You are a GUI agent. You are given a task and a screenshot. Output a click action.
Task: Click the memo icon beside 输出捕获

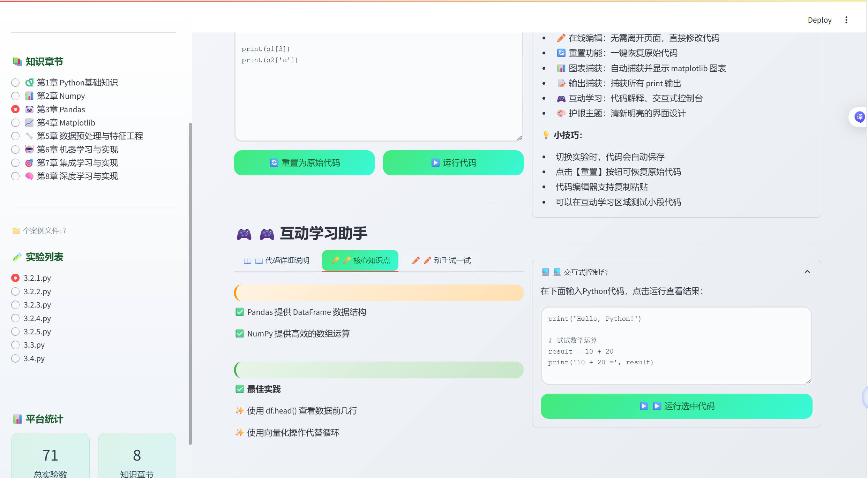click(x=561, y=83)
